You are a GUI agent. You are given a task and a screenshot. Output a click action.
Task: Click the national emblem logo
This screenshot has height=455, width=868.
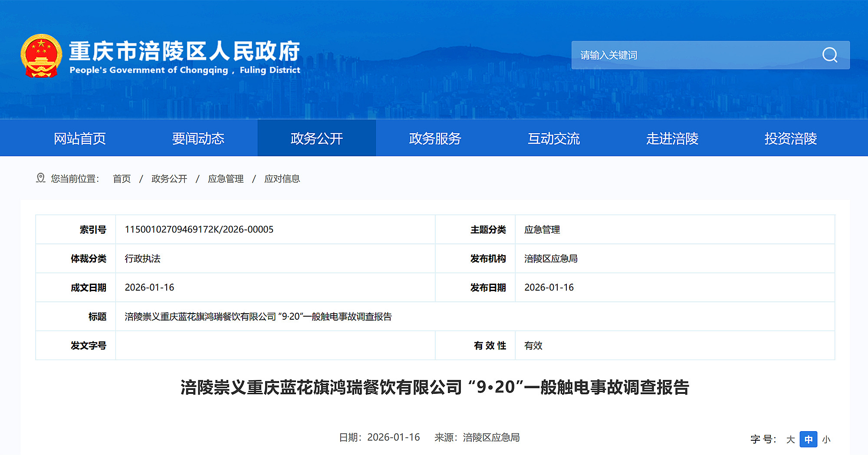[41, 56]
